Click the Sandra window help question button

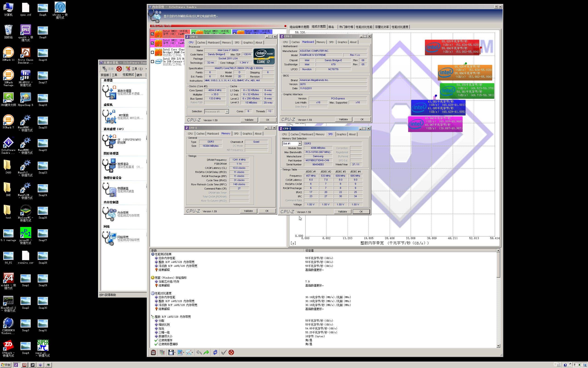(496, 7)
